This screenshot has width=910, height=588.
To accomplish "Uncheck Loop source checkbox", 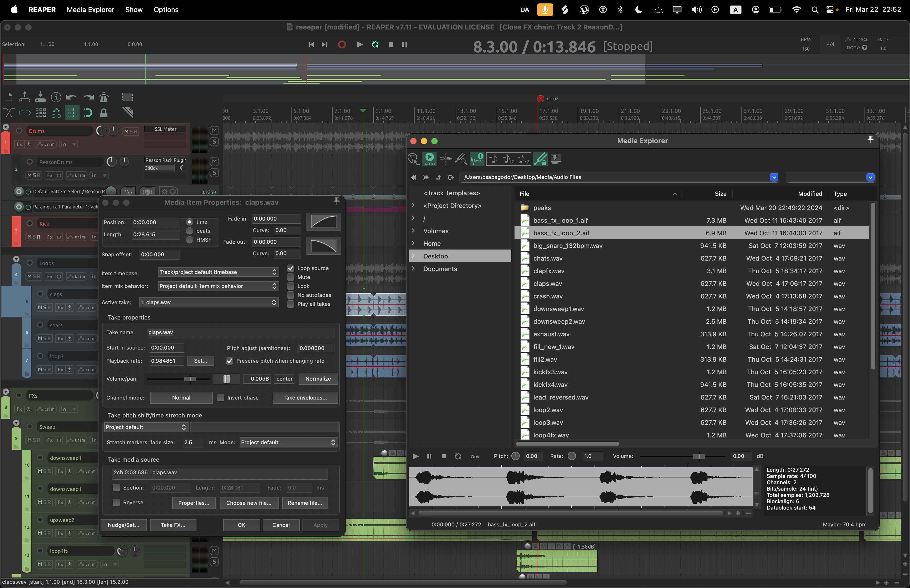I will coord(291,268).
